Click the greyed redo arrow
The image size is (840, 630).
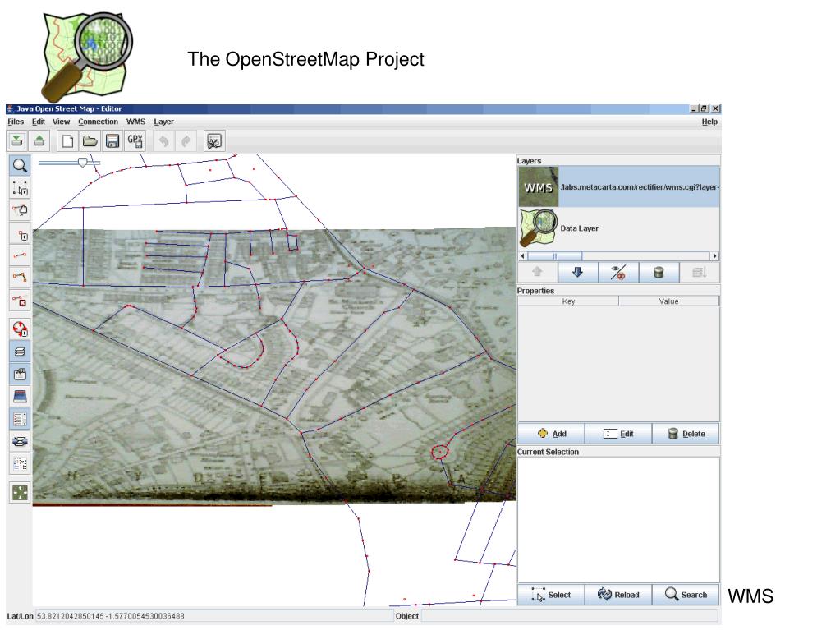[186, 141]
